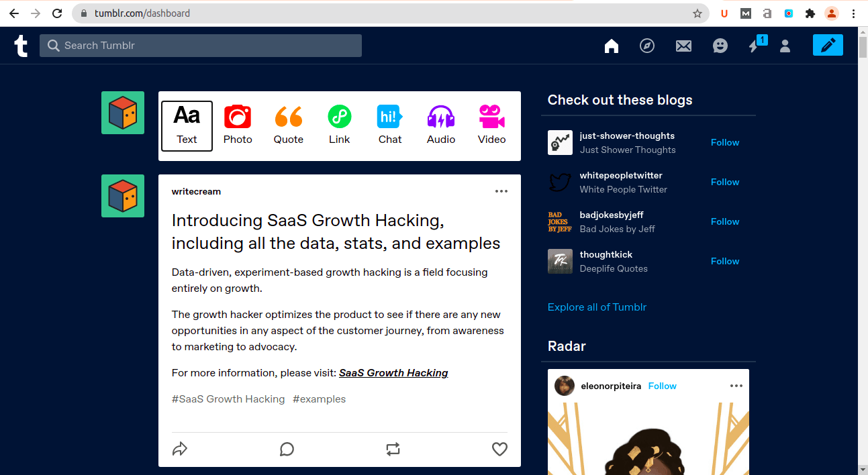Open the Tumblr home dashboard icon
868x475 pixels.
611,46
